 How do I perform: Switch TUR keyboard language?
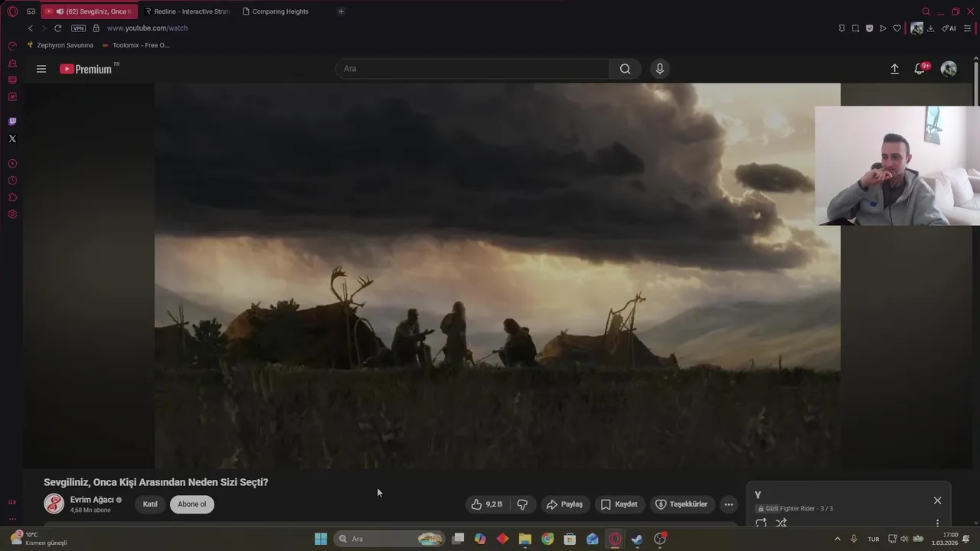click(x=874, y=539)
